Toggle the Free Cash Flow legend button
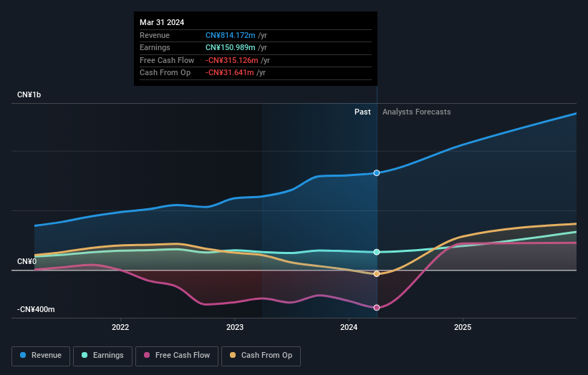Screen dimensions: 588x375 (177, 356)
